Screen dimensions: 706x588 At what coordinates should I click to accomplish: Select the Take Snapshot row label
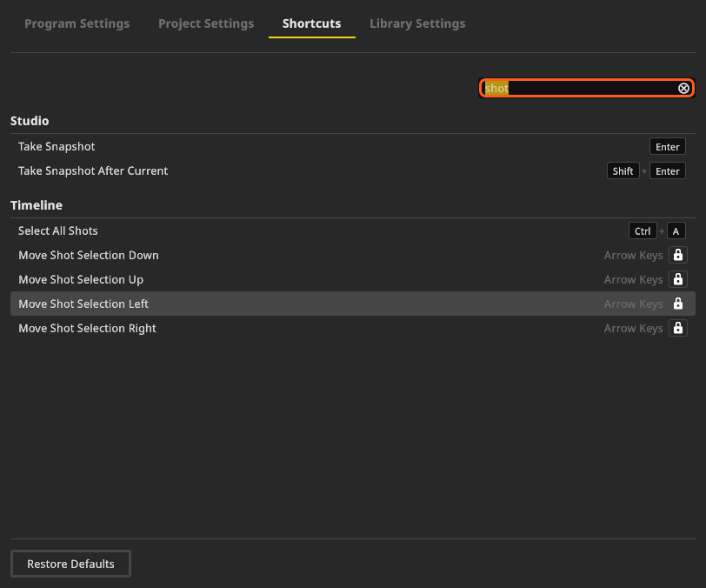[x=57, y=146]
